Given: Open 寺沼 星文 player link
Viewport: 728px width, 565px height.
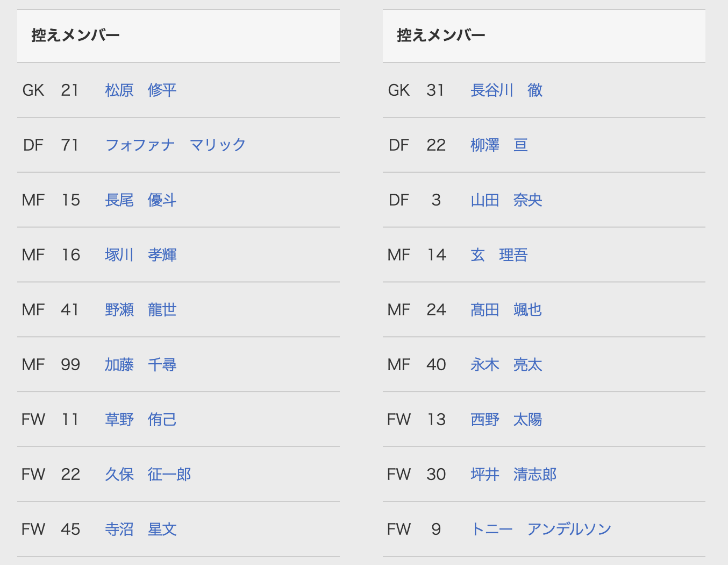Looking at the screenshot, I should click(x=140, y=529).
